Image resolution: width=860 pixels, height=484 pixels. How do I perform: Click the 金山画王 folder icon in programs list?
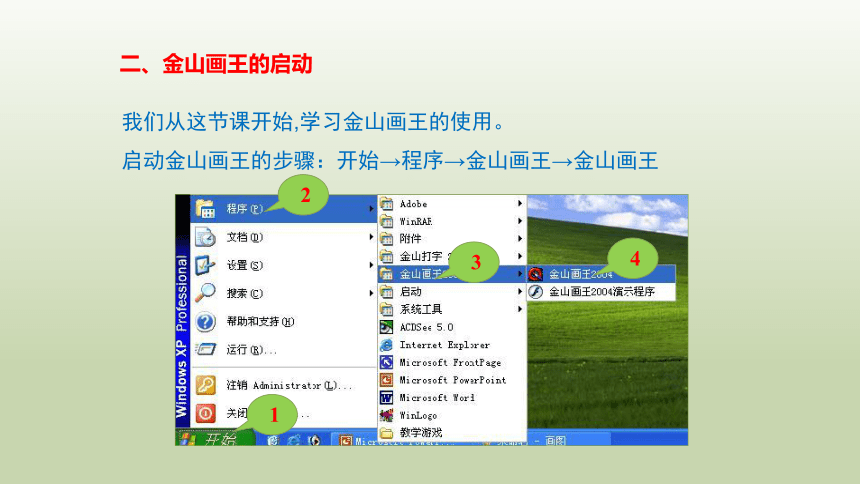(x=387, y=274)
